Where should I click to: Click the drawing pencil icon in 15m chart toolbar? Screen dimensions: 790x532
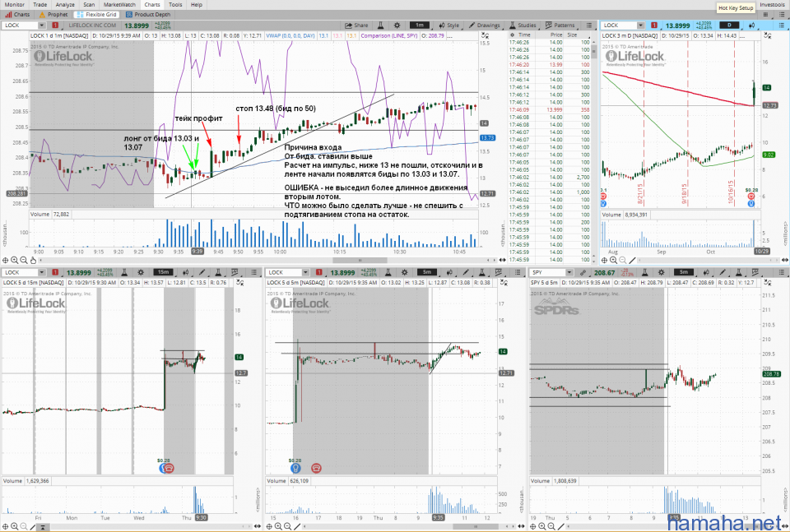pyautogui.click(x=202, y=272)
